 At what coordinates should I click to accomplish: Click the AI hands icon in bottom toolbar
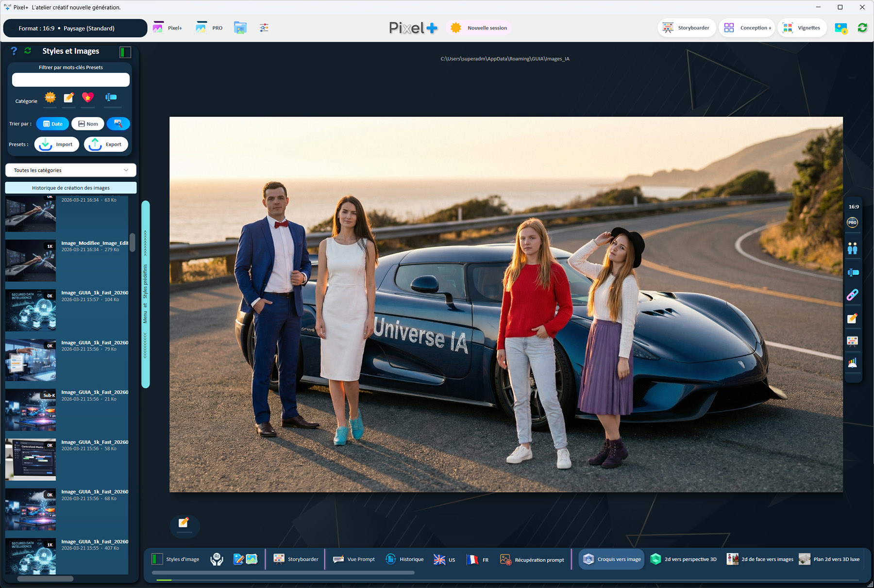(217, 559)
